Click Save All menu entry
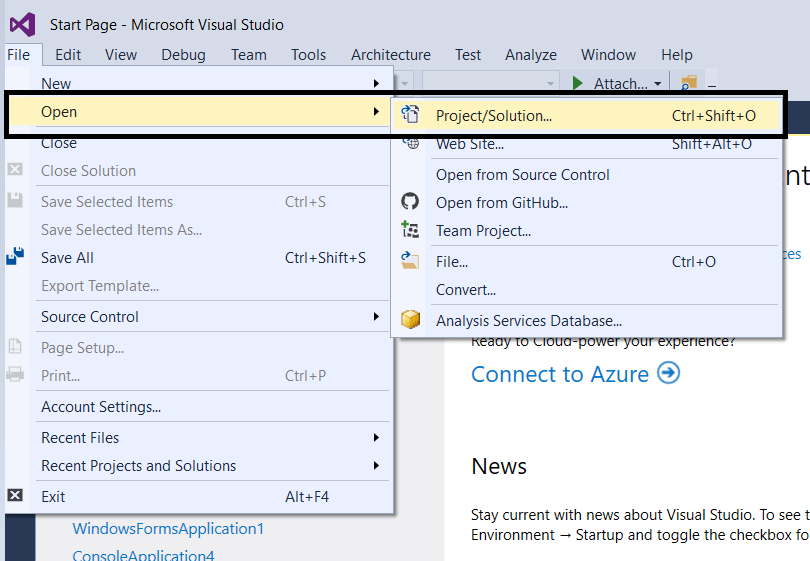 click(x=212, y=257)
